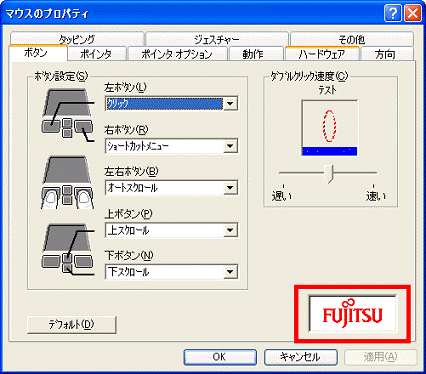Viewport: 426px width, 374px height.
Task: Click the up/down scroll button touchpad illustration
Action: (x=68, y=249)
